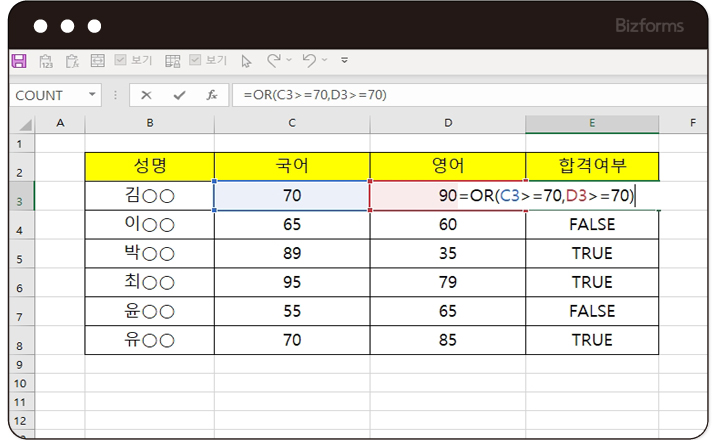The height and width of the screenshot is (440, 715).
Task: Click the paste formulas (fx) clipboard icon
Action: (71, 61)
